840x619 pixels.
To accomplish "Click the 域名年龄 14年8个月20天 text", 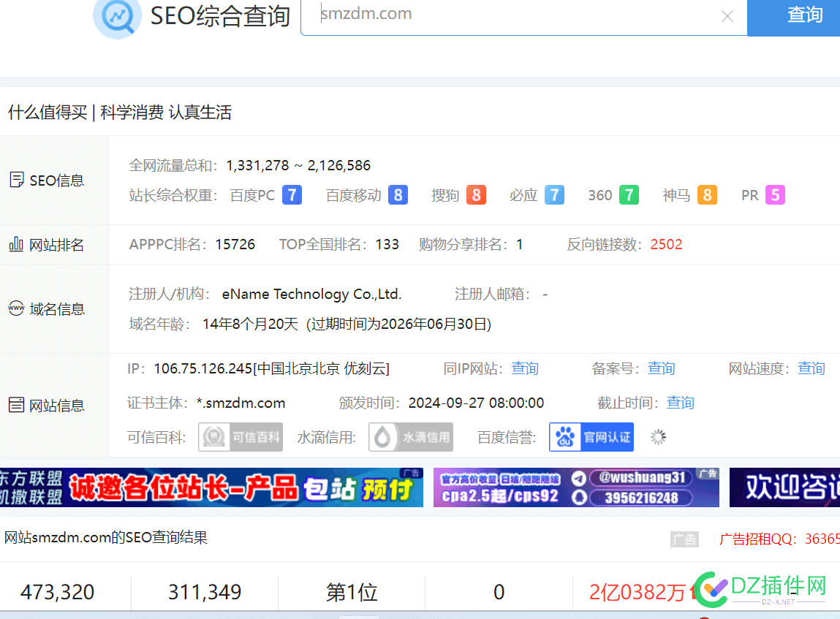I will 250,324.
